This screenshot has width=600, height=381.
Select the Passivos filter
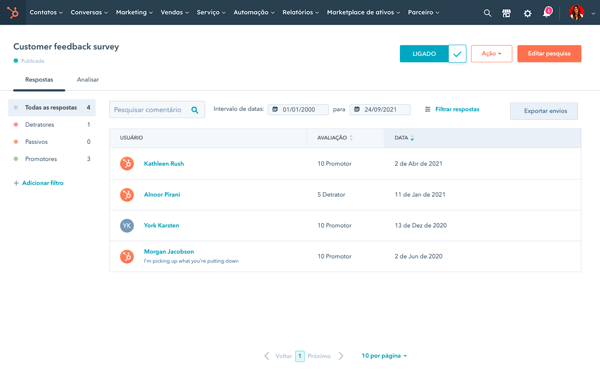coord(52,142)
